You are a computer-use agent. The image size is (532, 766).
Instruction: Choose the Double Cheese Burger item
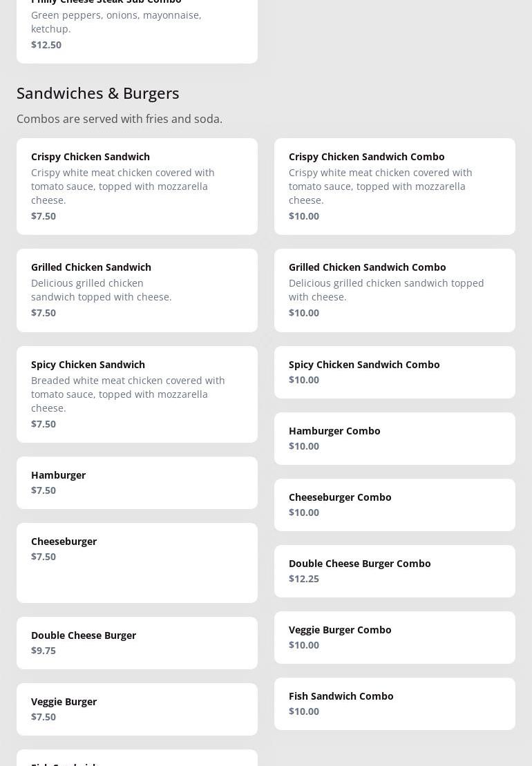pos(137,642)
